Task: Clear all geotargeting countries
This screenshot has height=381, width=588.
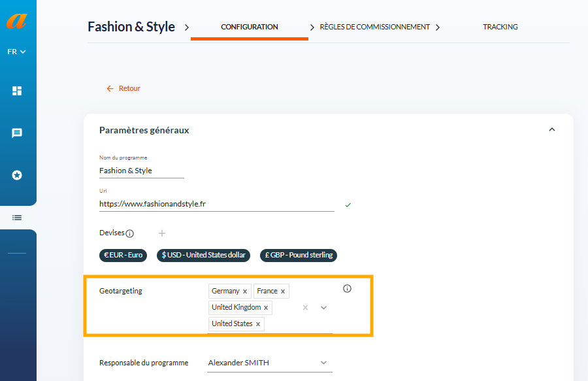Action: pyautogui.click(x=305, y=308)
